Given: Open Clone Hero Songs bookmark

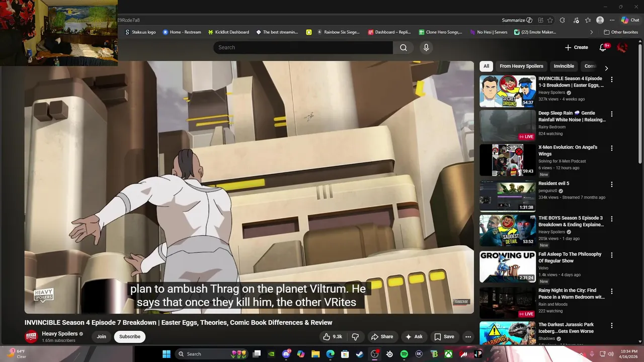Looking at the screenshot, I should pyautogui.click(x=440, y=32).
